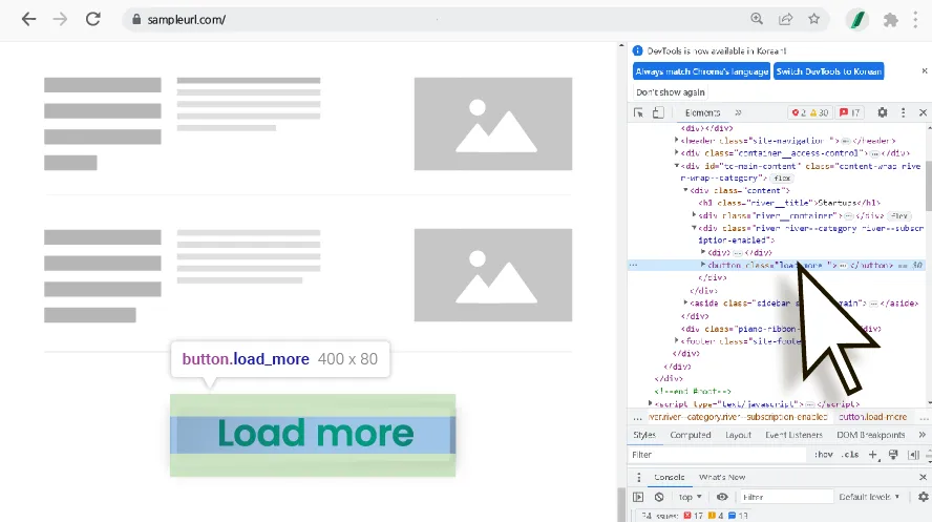
Task: Create a live expression with the eye icon
Action: click(x=722, y=497)
